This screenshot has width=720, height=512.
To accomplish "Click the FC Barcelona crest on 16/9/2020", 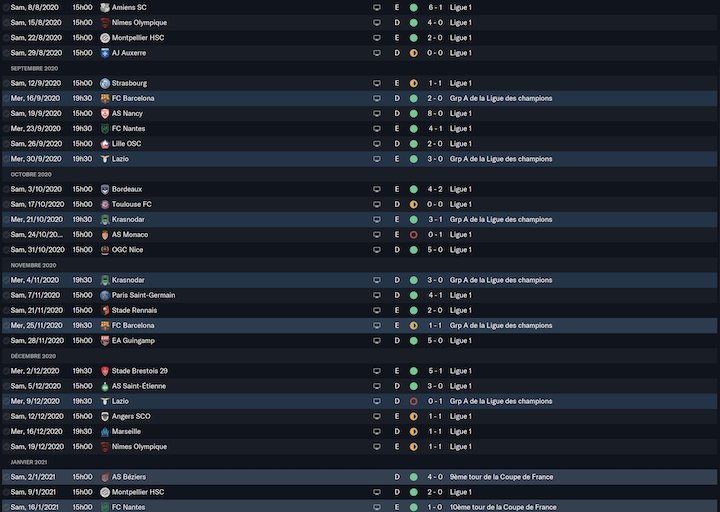I will tap(105, 98).
